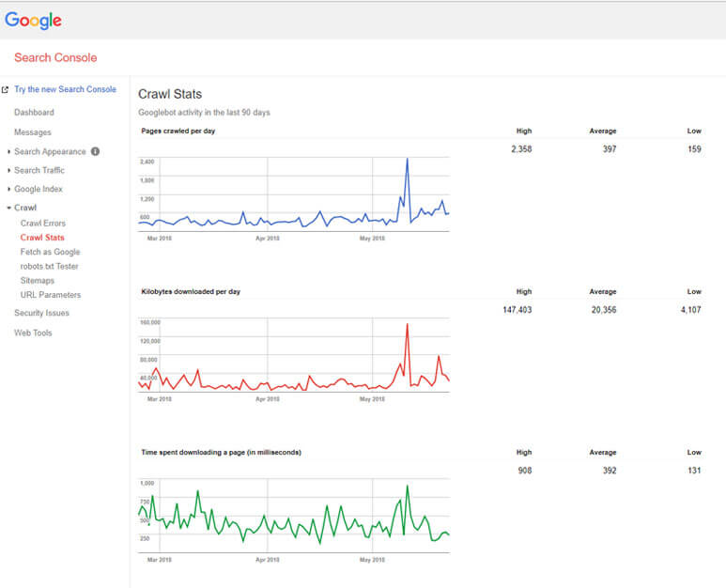The height and width of the screenshot is (588, 726).
Task: Click pages crawled Average value 397
Action: tap(610, 149)
